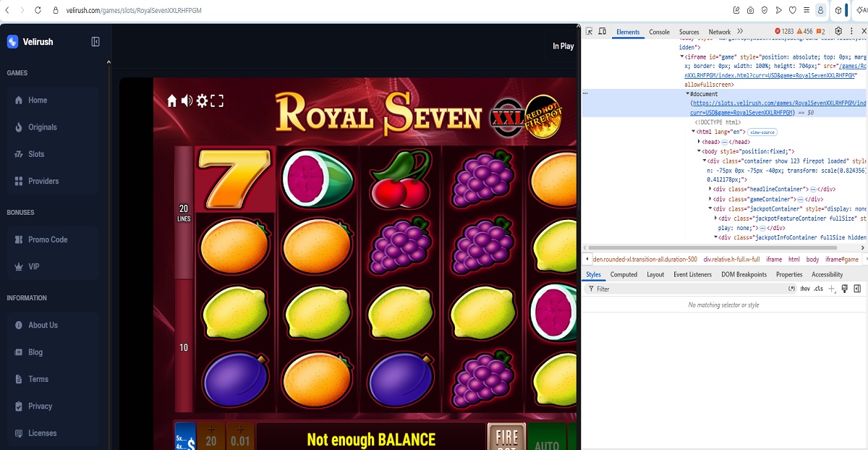Open the 2 issues counter
The image size is (868, 450).
(820, 32)
